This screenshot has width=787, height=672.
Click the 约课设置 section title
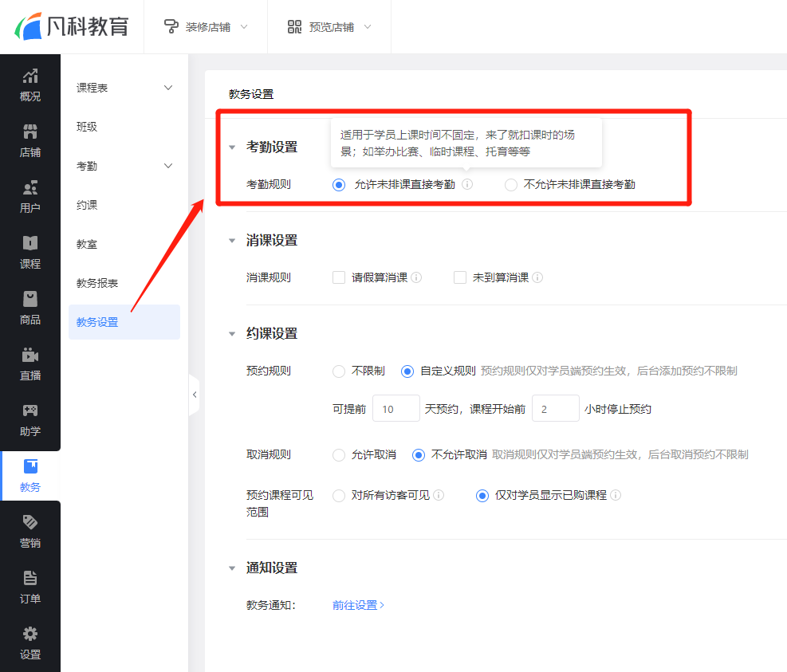point(272,333)
